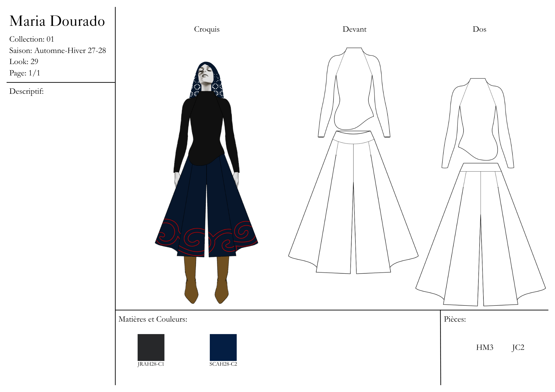Pick the navy blue SCAH28-C2 swatch
The image size is (555, 392).
[x=223, y=347]
